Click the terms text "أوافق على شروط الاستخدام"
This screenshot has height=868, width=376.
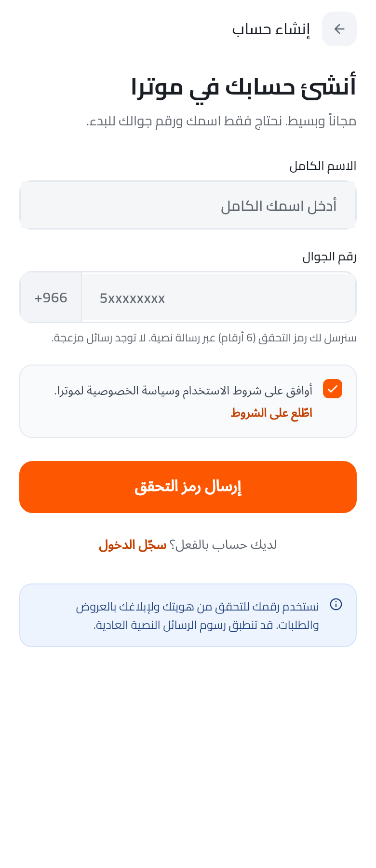[246, 391]
